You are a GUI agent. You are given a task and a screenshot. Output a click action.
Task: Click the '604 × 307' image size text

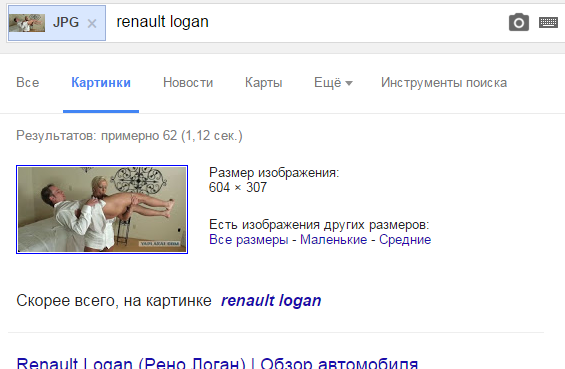click(x=238, y=187)
